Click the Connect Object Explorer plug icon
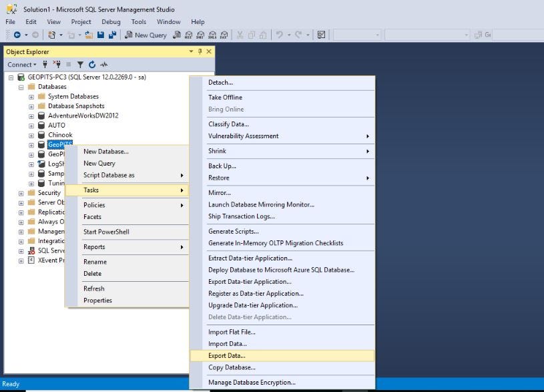 tap(45, 64)
